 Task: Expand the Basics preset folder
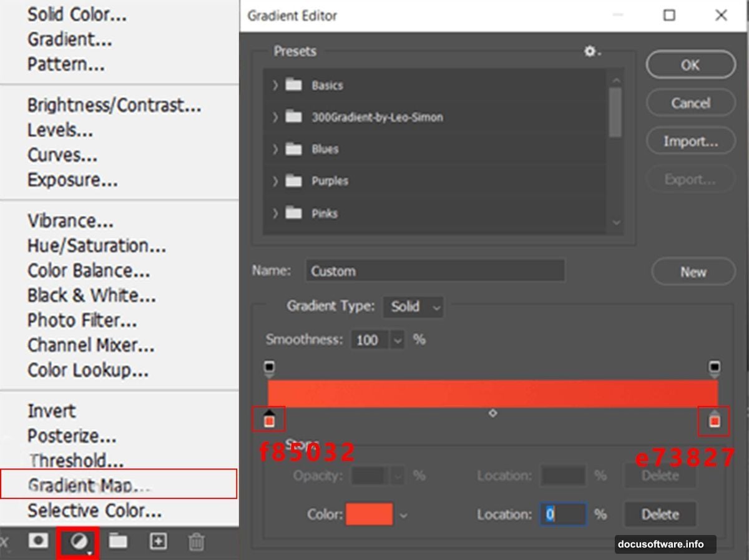(x=275, y=86)
